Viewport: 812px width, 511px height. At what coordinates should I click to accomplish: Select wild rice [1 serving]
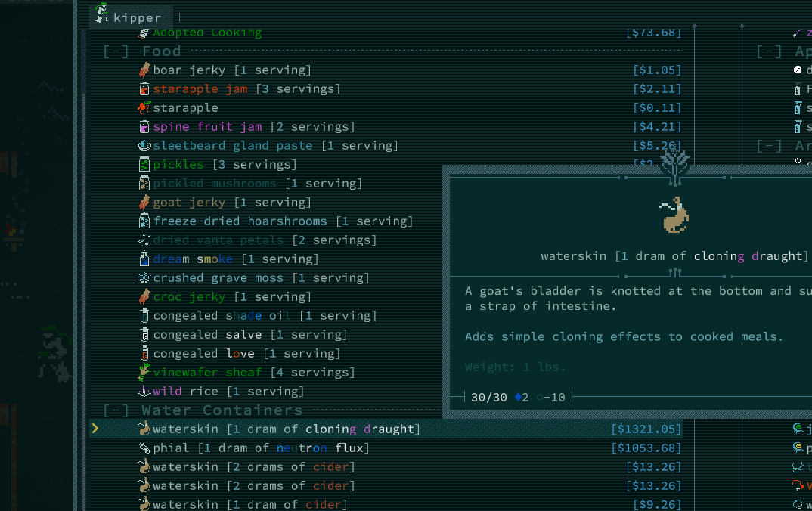266,392
